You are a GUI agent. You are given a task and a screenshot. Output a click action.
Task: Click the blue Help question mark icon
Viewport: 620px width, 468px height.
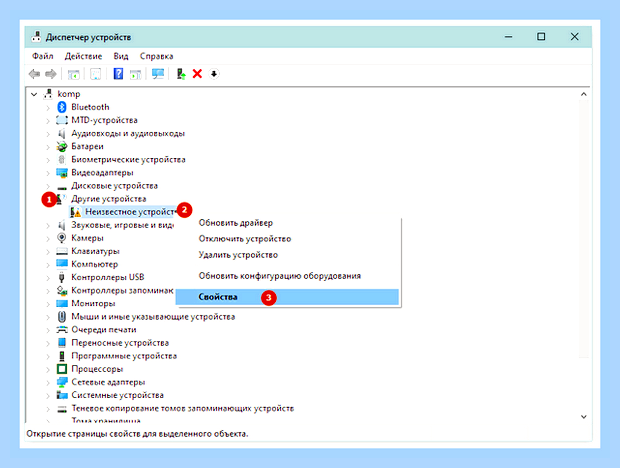click(x=118, y=74)
